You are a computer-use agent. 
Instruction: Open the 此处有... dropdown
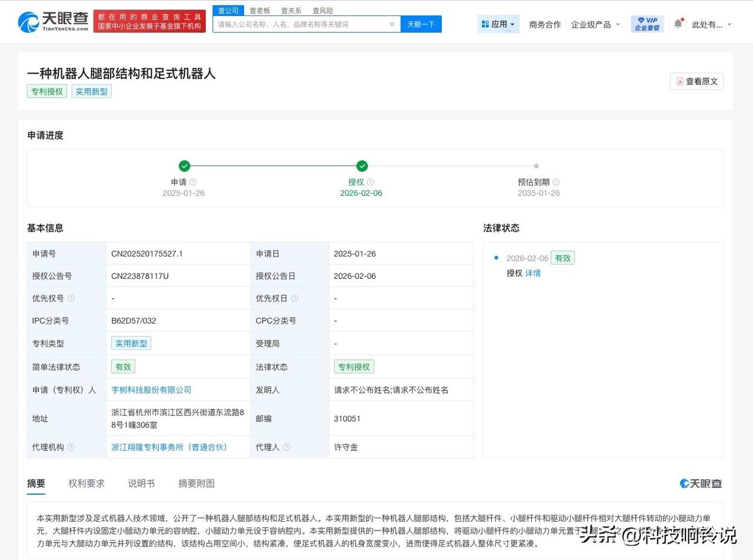click(710, 25)
